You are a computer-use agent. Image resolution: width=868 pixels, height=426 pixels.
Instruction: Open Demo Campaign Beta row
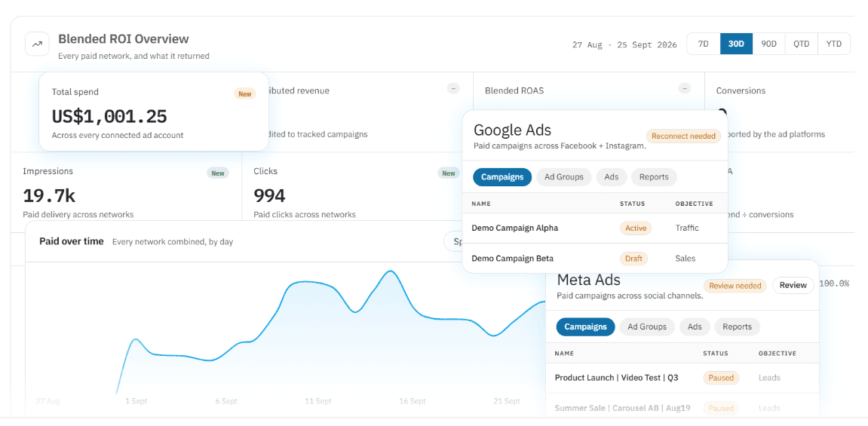pos(594,259)
